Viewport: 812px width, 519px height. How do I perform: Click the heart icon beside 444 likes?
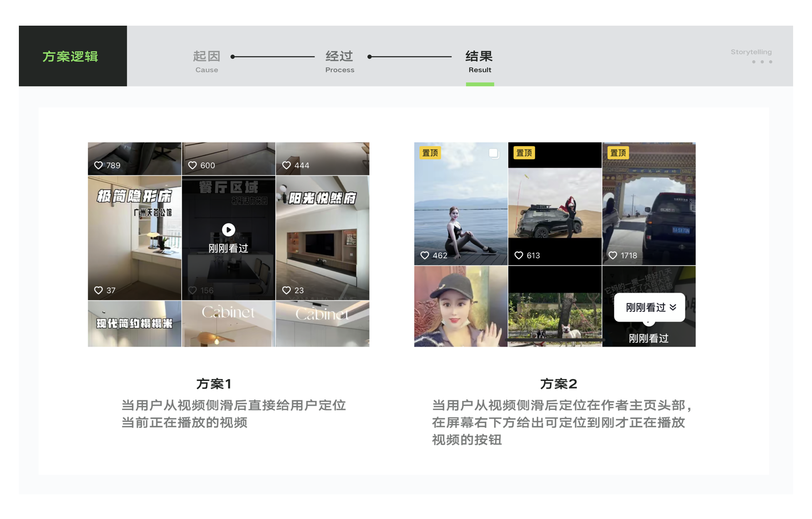286,166
